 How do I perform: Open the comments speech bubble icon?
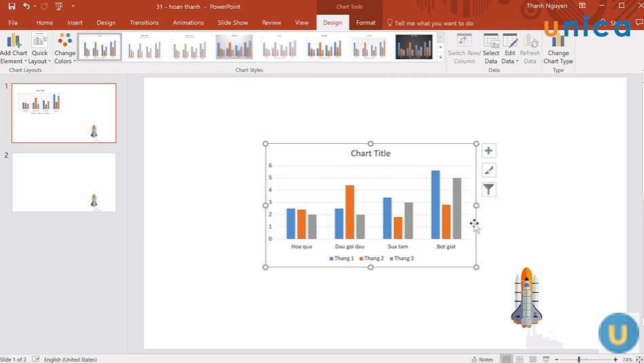[639, 22]
